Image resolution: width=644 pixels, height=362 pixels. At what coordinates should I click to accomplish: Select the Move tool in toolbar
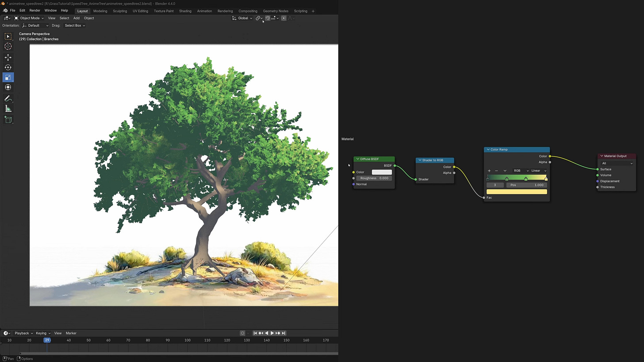coord(8,57)
